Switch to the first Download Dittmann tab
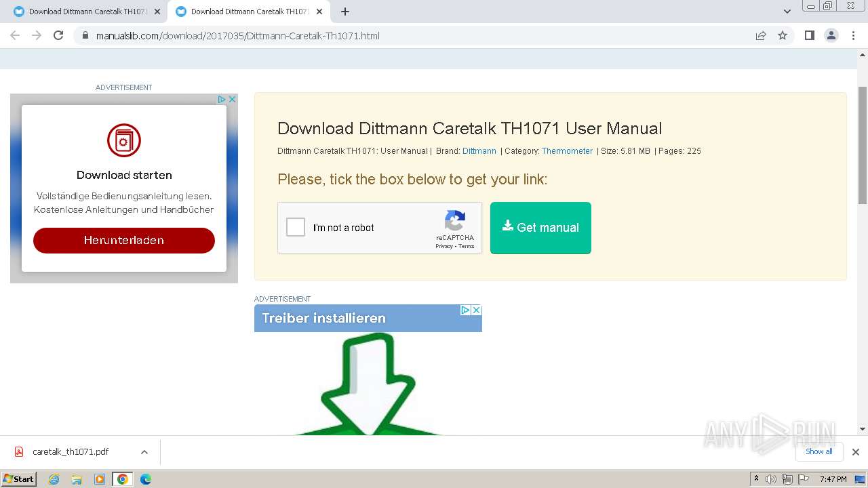 [86, 12]
